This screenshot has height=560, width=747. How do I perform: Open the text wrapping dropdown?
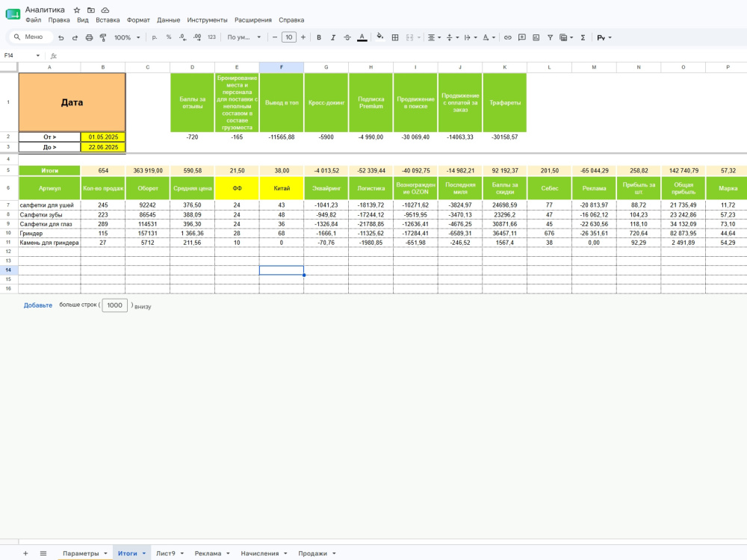point(470,37)
